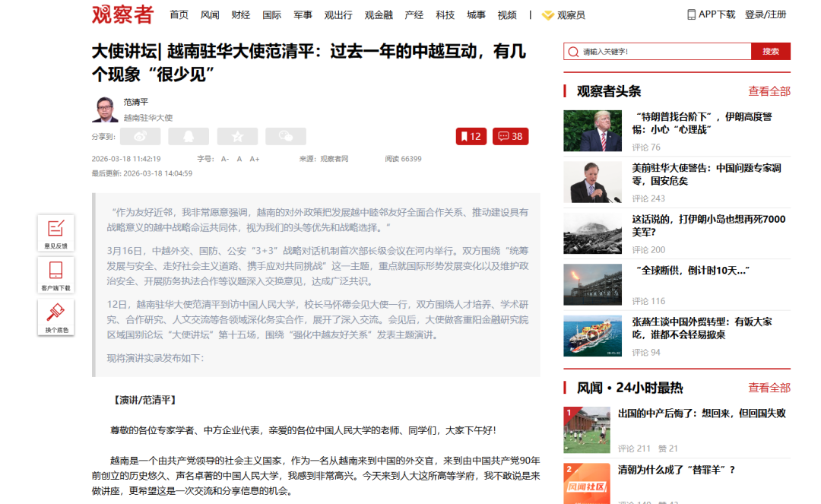Click the red 搜索 search button
Screen dimensions: 821x504
coord(770,51)
